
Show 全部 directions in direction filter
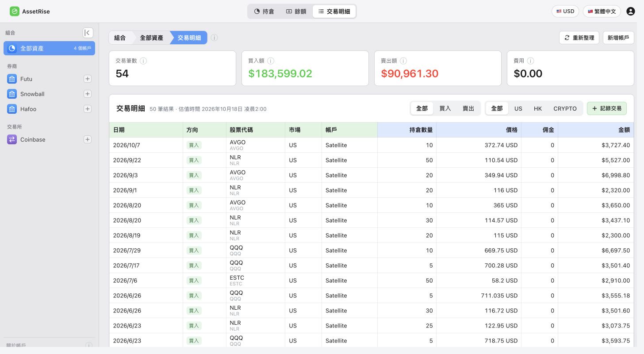coord(422,108)
